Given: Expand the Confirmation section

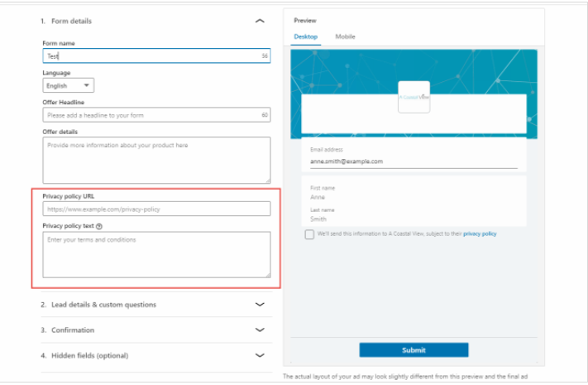Looking at the screenshot, I should [260, 330].
